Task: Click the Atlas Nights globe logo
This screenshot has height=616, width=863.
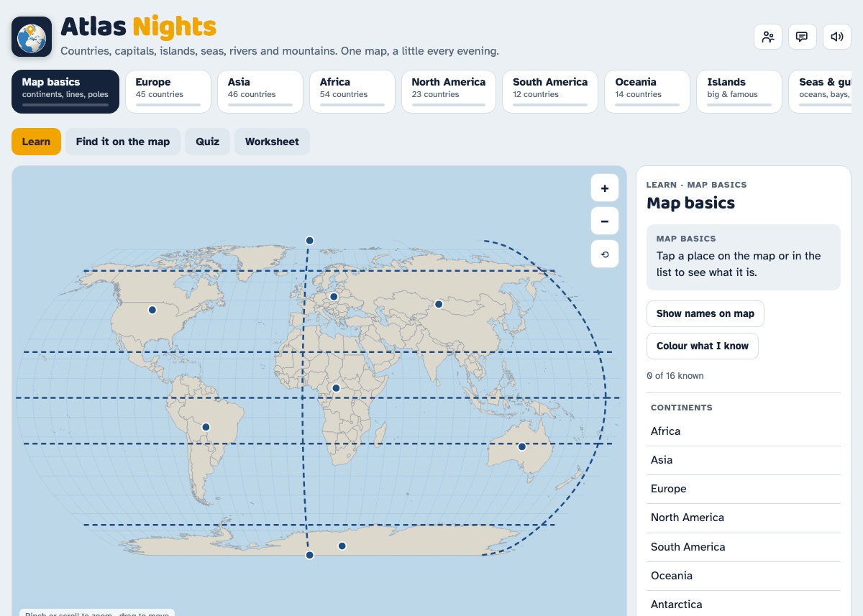Action: (x=32, y=37)
